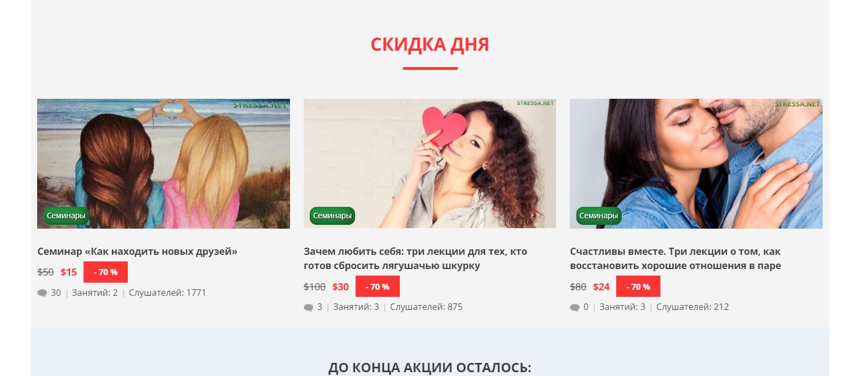Click comment bubble icon beside count 3
Image resolution: width=868 pixels, height=376 pixels.
[x=309, y=307]
